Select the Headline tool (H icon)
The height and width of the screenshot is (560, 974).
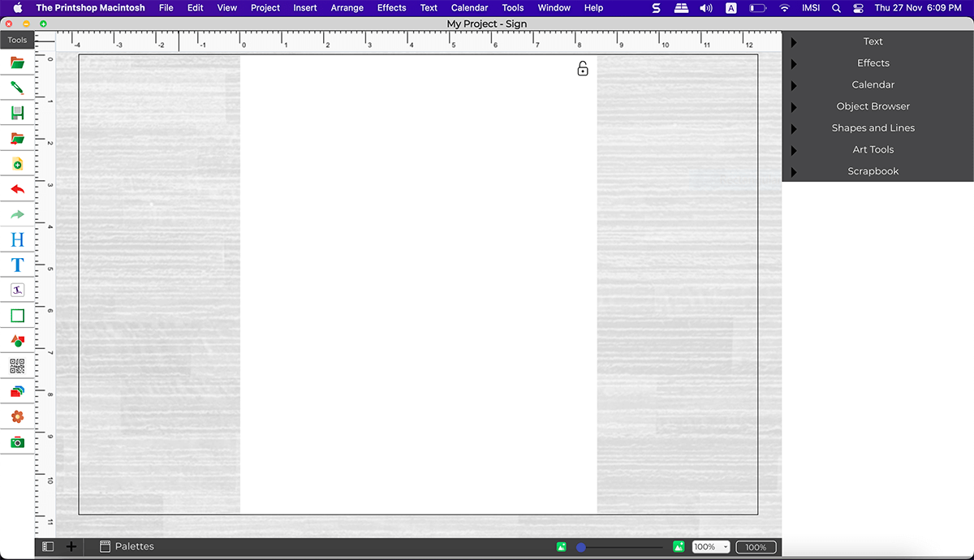17,239
